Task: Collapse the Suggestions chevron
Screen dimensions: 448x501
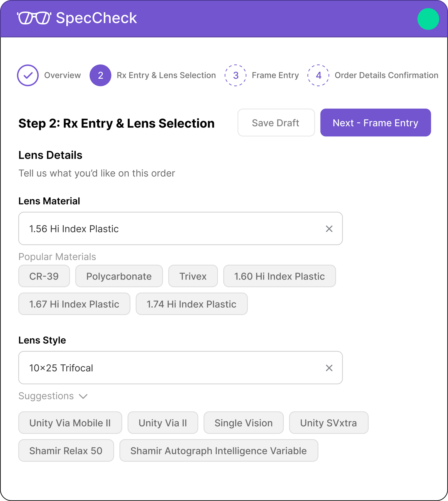Action: point(83,396)
